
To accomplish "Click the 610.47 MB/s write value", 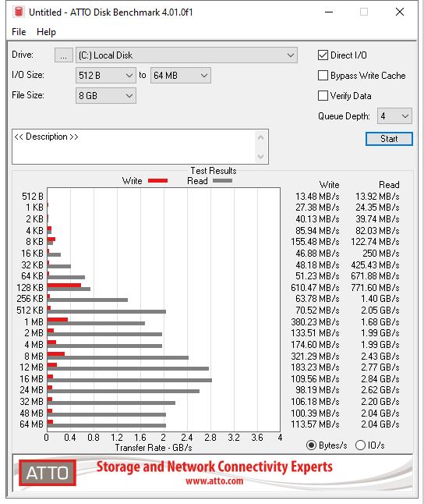I will click(315, 287).
